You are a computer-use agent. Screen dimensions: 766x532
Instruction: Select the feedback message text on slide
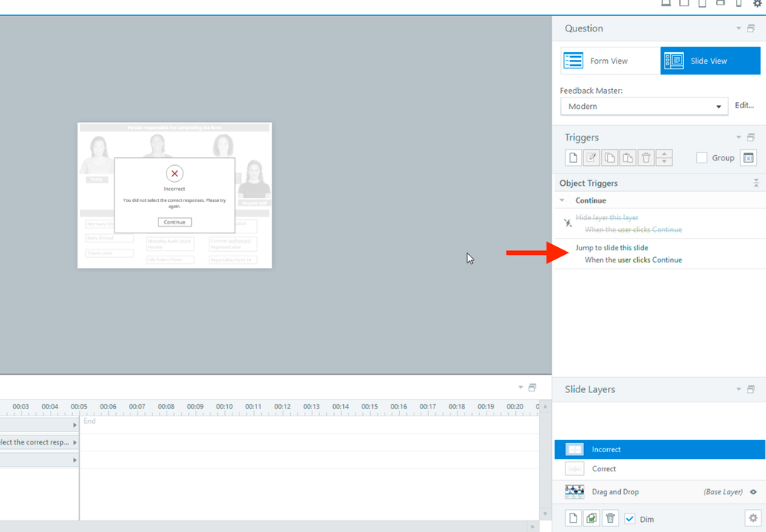coord(174,203)
